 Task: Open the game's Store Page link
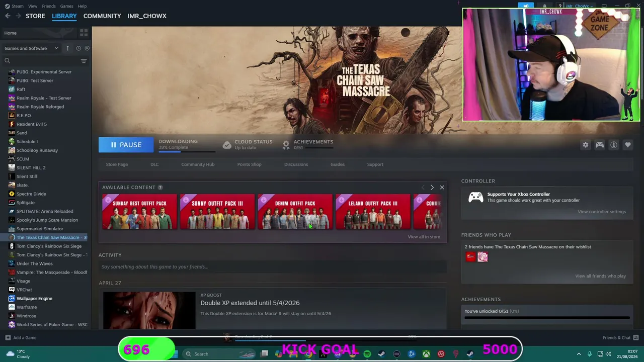point(117,164)
